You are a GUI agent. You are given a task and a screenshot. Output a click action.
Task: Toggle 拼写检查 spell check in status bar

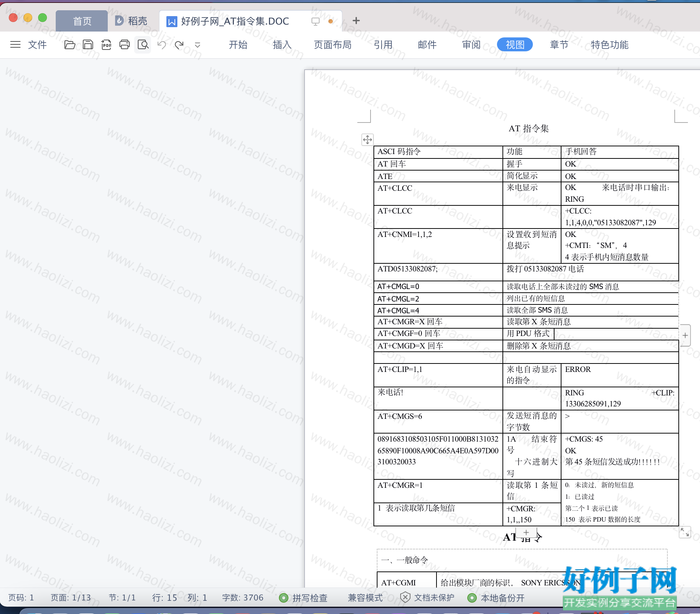point(303,598)
